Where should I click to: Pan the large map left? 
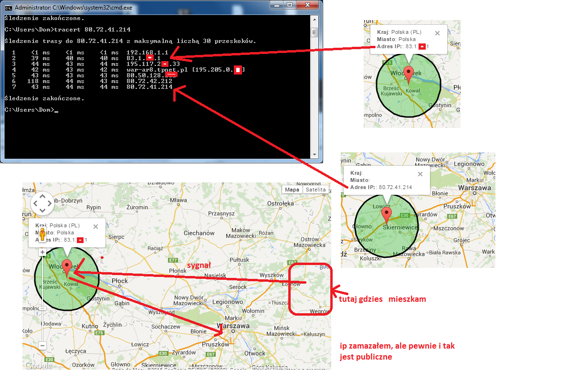coord(35,203)
